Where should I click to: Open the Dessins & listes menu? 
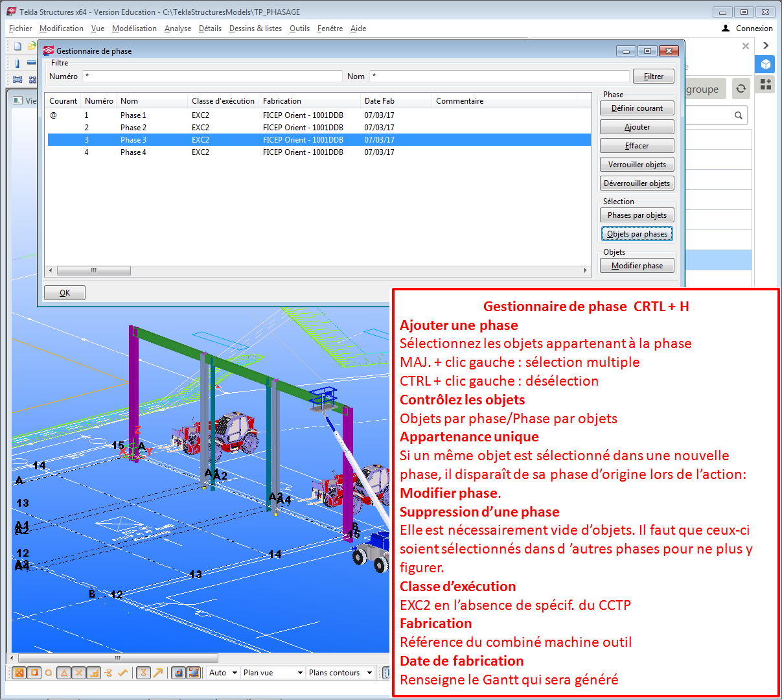(x=255, y=29)
